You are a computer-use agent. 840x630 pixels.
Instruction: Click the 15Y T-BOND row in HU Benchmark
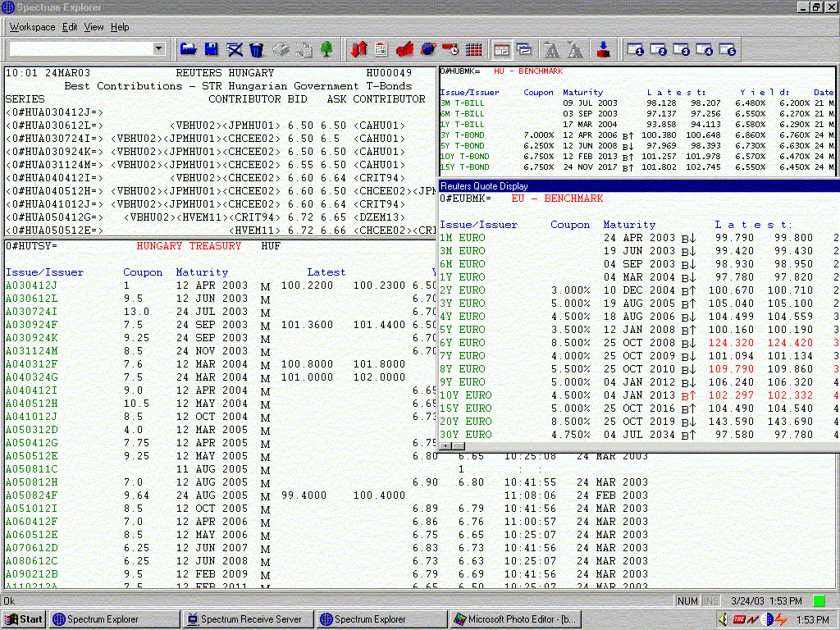coord(637,167)
